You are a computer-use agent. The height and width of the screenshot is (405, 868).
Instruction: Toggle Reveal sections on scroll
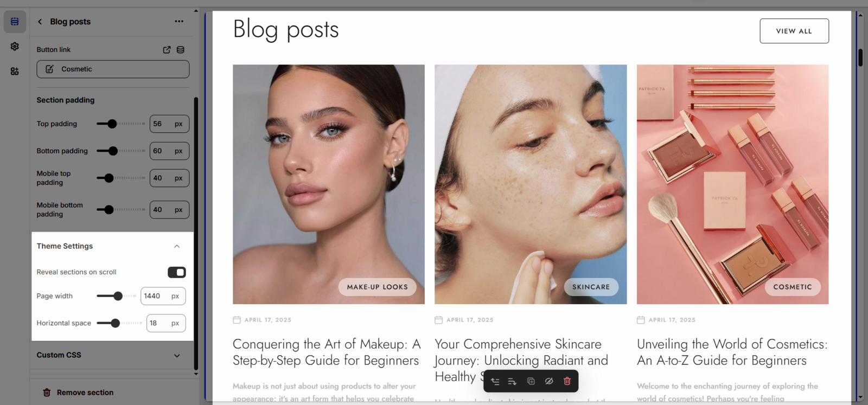177,272
